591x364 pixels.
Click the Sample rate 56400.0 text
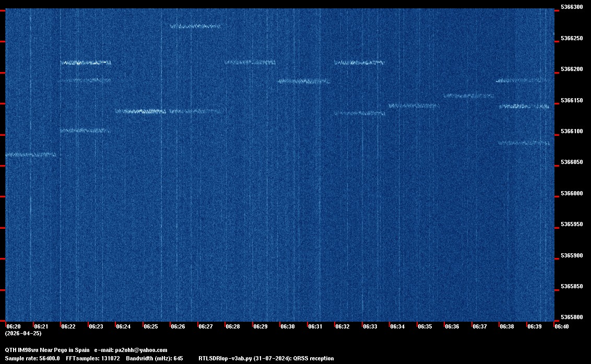tap(32, 359)
